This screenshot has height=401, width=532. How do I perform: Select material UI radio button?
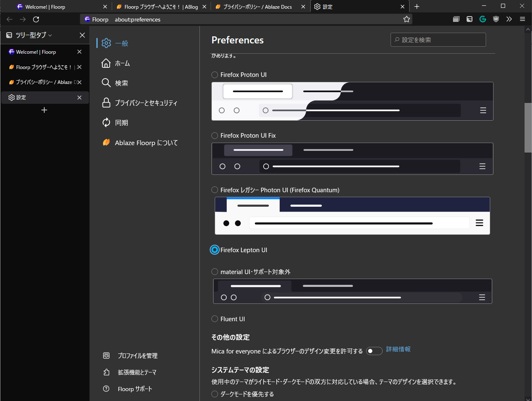click(215, 272)
